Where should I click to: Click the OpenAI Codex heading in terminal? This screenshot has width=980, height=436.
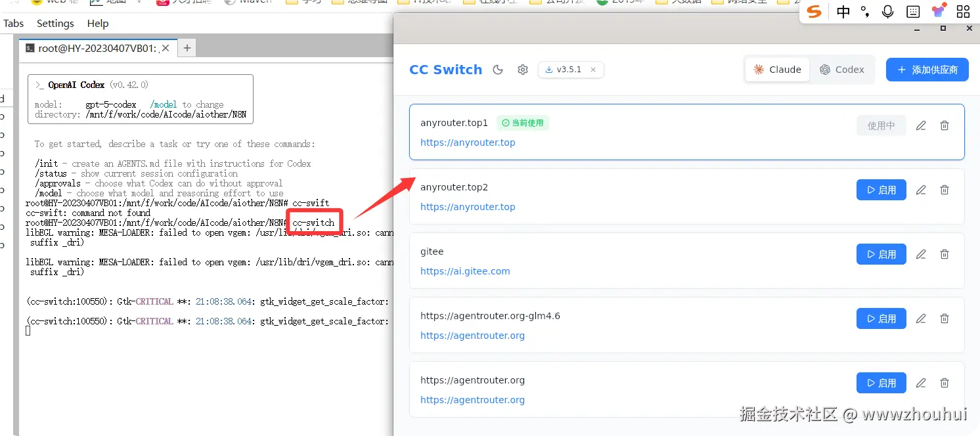(x=76, y=85)
